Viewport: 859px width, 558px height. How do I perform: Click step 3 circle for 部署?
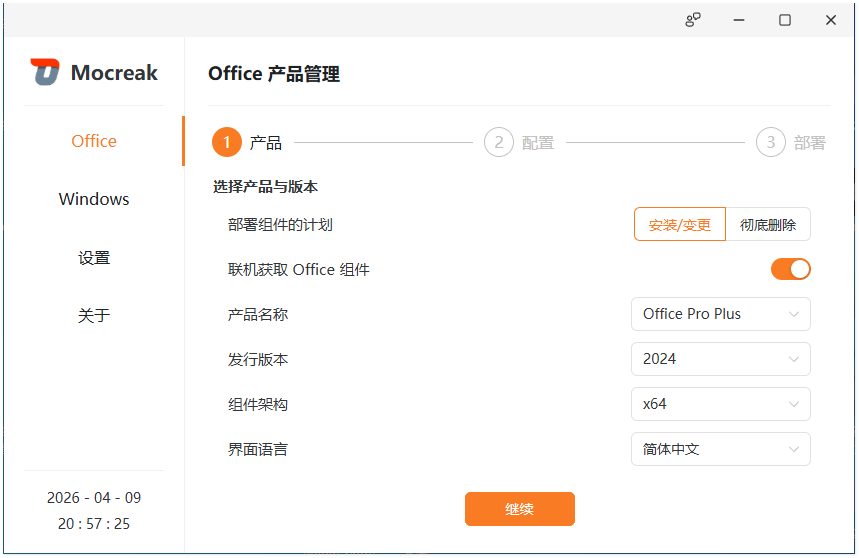tap(770, 143)
